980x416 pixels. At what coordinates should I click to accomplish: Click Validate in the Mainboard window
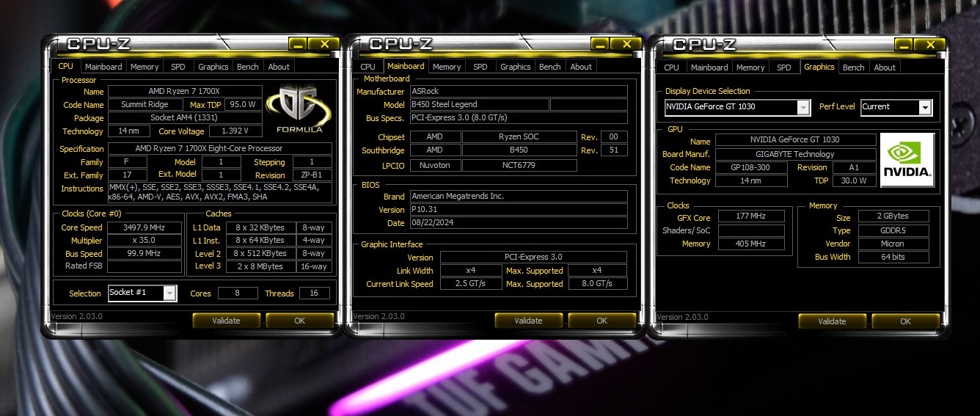point(529,321)
